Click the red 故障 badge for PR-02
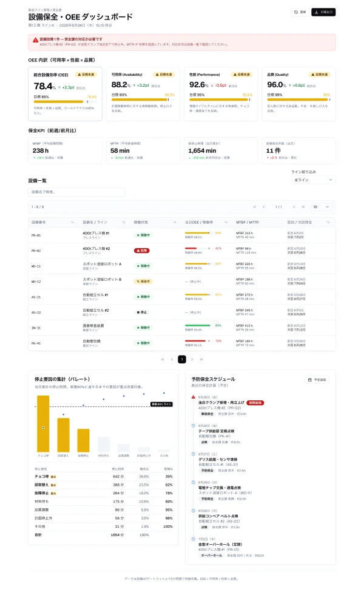Image resolution: width=364 pixels, height=589 pixels. point(141,251)
